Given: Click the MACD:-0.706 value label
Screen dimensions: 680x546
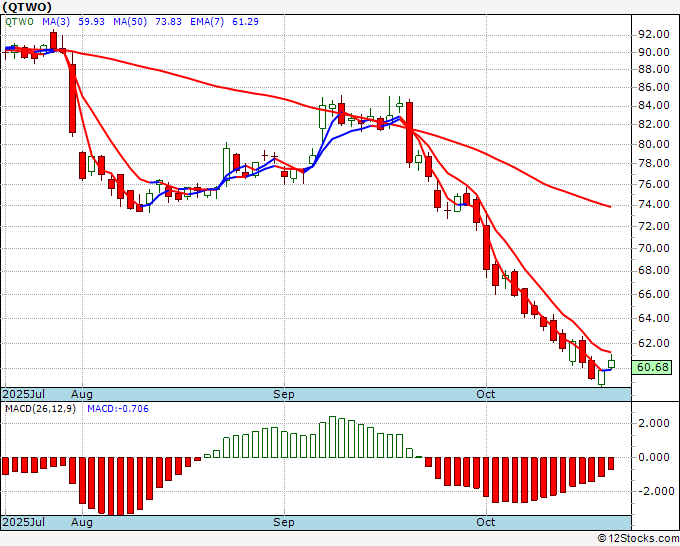Looking at the screenshot, I should tap(118, 409).
